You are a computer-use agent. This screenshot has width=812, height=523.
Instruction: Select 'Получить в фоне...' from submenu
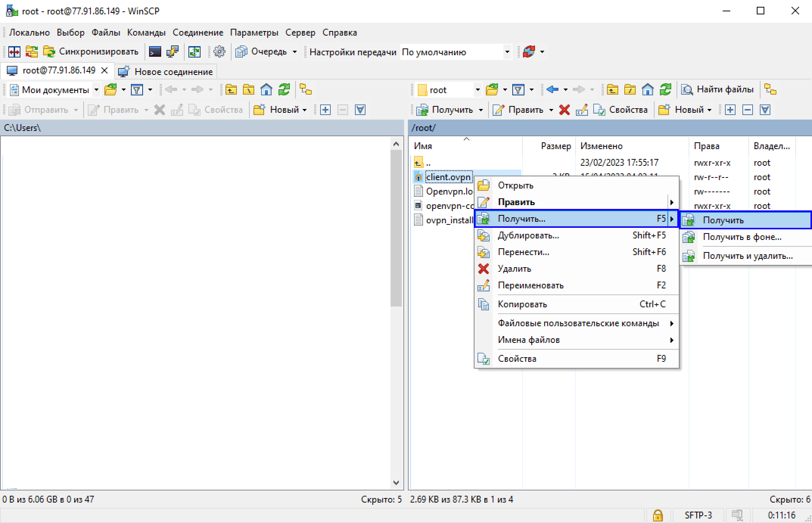(x=742, y=237)
